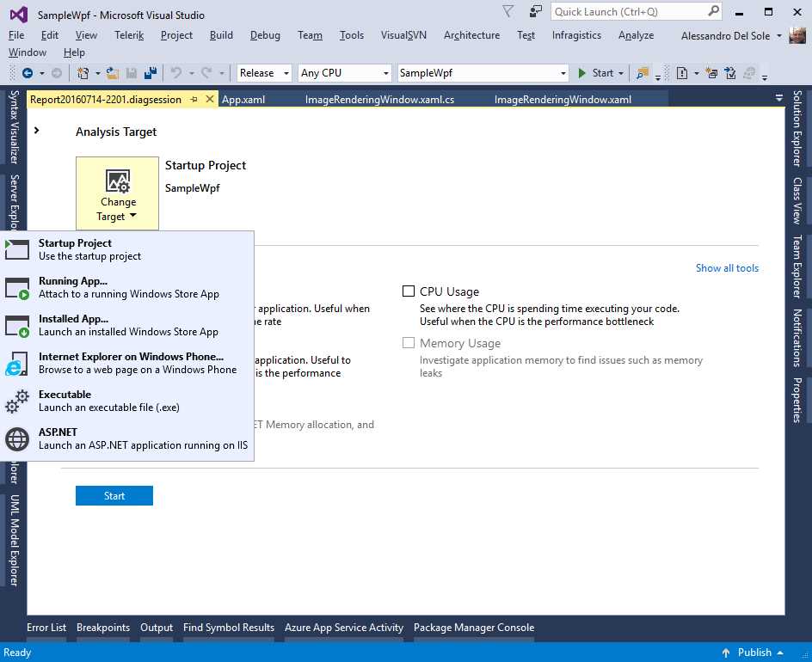Switch to the App.xaml tab
This screenshot has width=812, height=662.
tap(243, 100)
